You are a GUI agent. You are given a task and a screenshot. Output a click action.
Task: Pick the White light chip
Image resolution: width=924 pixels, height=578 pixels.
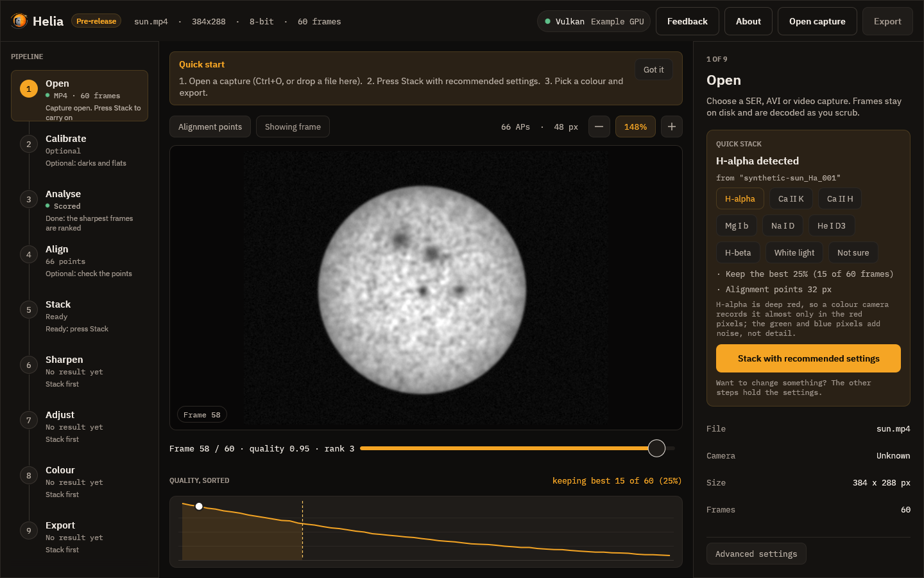[x=794, y=252]
